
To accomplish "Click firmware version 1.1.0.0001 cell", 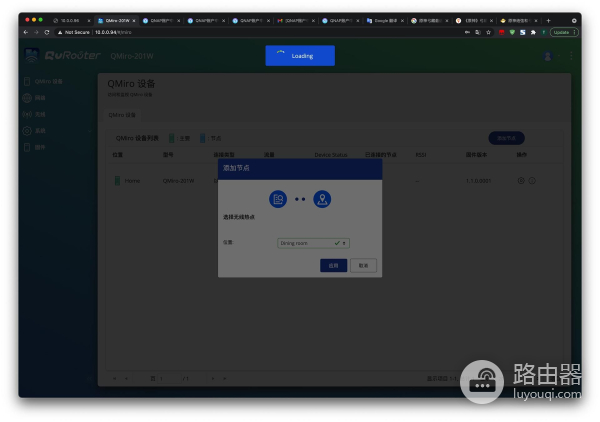I will click(478, 181).
